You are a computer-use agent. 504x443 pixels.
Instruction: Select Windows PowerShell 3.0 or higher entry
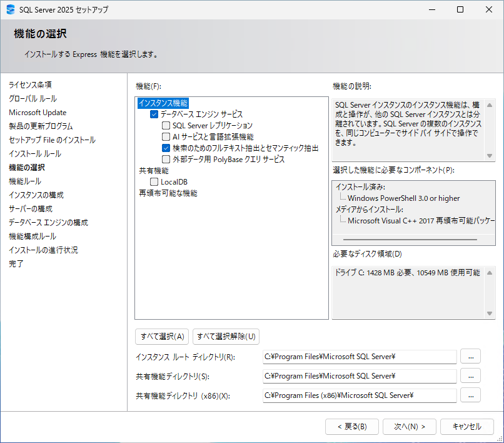coord(404,198)
